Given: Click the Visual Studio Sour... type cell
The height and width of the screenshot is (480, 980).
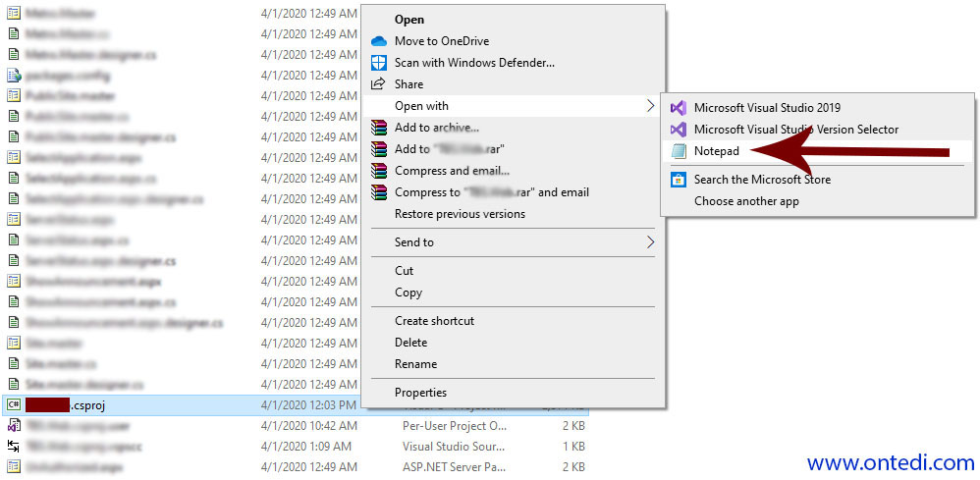Looking at the screenshot, I should point(454,447).
